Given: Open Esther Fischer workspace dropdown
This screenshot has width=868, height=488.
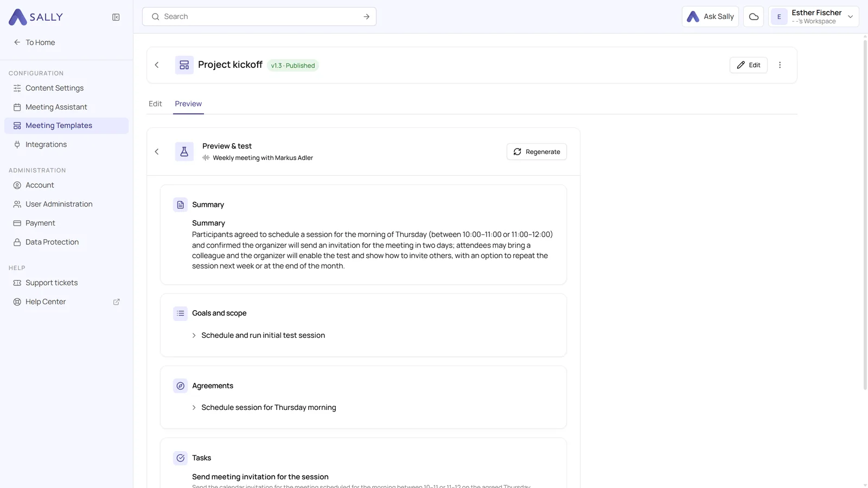Looking at the screenshot, I should pos(813,17).
